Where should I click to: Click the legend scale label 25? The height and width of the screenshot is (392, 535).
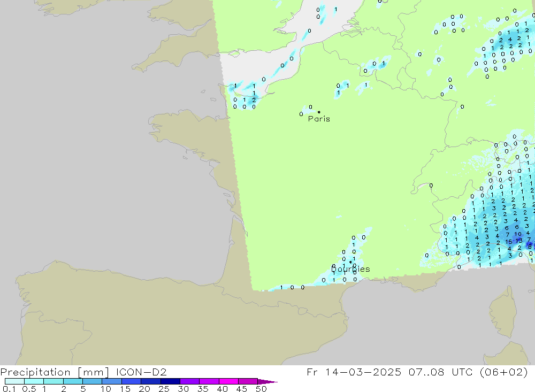tap(164, 389)
